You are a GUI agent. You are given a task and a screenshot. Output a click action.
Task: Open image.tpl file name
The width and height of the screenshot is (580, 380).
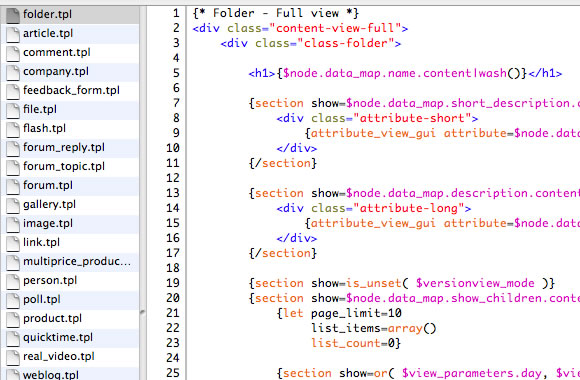pyautogui.click(x=48, y=223)
